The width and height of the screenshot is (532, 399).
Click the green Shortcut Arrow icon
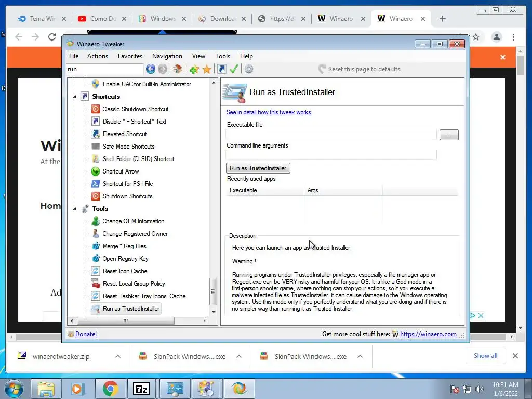pyautogui.click(x=96, y=171)
